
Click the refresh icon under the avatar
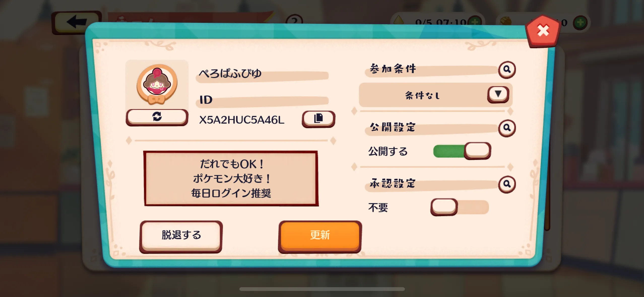click(x=157, y=117)
